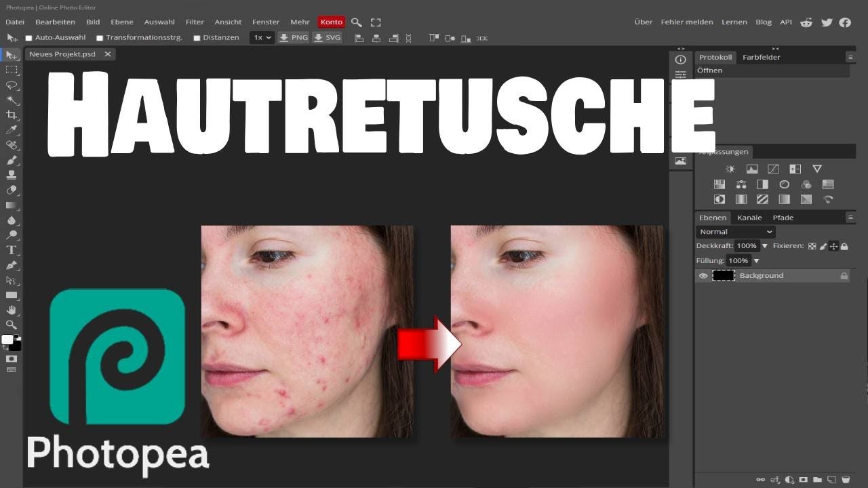The height and width of the screenshot is (488, 868).
Task: Switch to the Farbfelder tab
Action: pyautogui.click(x=761, y=58)
